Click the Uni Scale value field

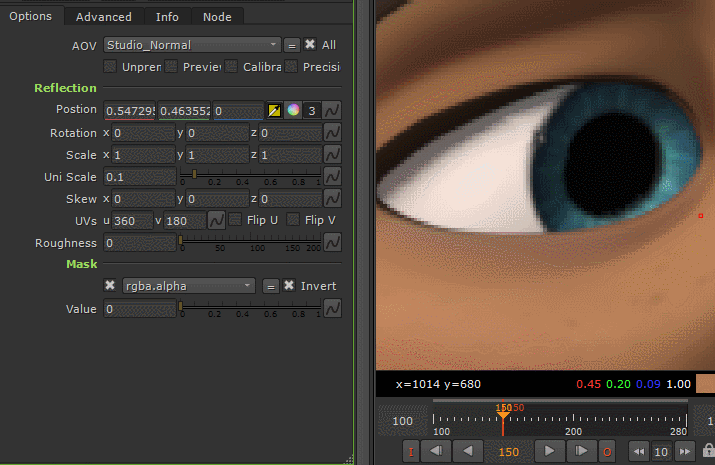(x=140, y=177)
